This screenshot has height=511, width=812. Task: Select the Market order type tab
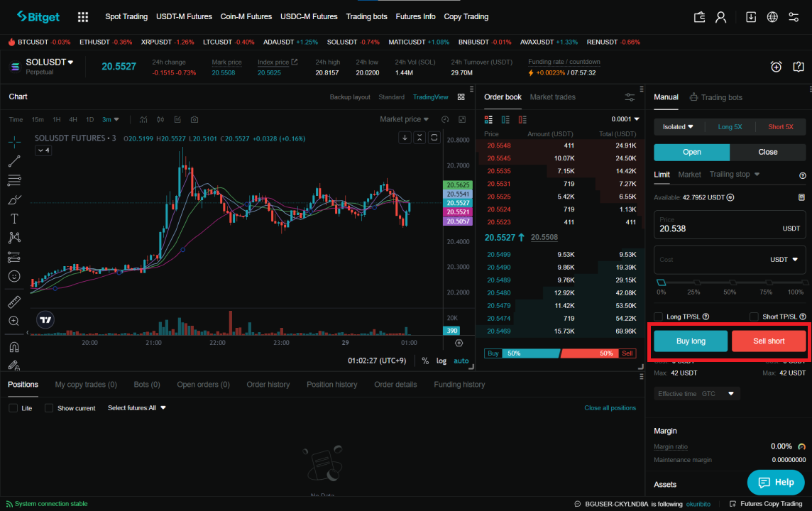click(x=689, y=175)
